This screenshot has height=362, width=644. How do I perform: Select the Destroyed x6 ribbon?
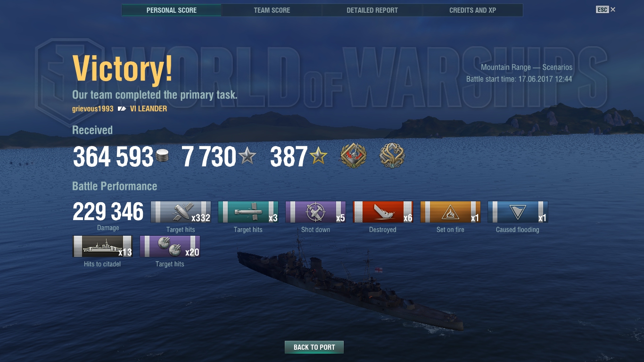tap(383, 212)
